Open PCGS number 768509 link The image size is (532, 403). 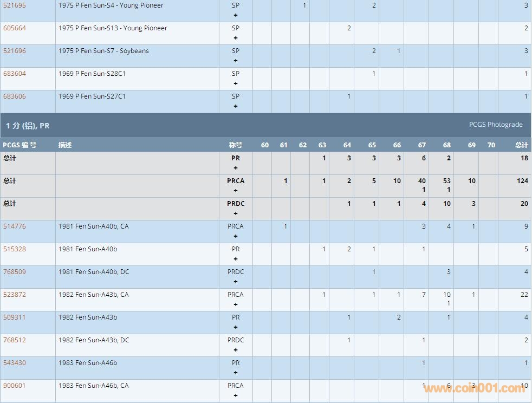(x=15, y=272)
